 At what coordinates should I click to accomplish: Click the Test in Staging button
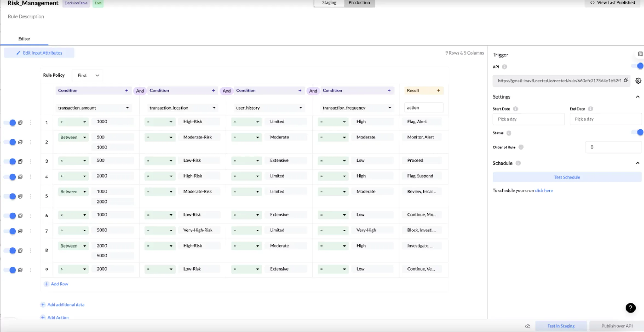click(x=561, y=326)
